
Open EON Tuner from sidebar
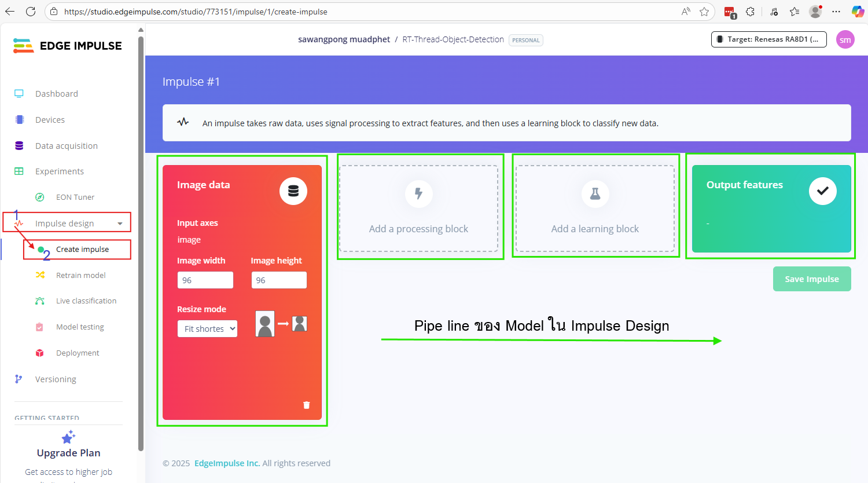75,197
